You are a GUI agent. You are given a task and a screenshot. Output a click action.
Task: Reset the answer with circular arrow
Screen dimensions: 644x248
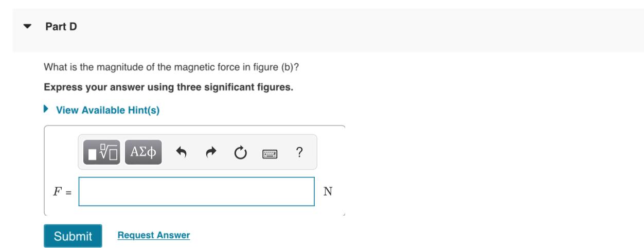240,152
